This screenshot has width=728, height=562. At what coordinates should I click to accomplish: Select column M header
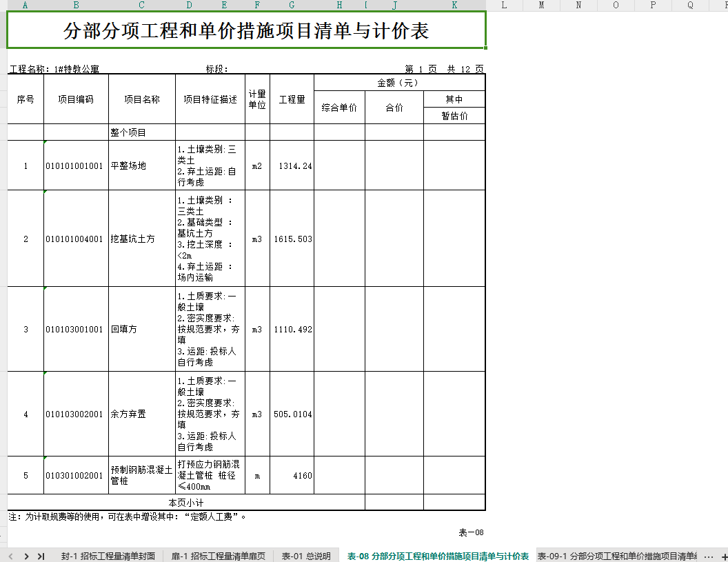(541, 5)
